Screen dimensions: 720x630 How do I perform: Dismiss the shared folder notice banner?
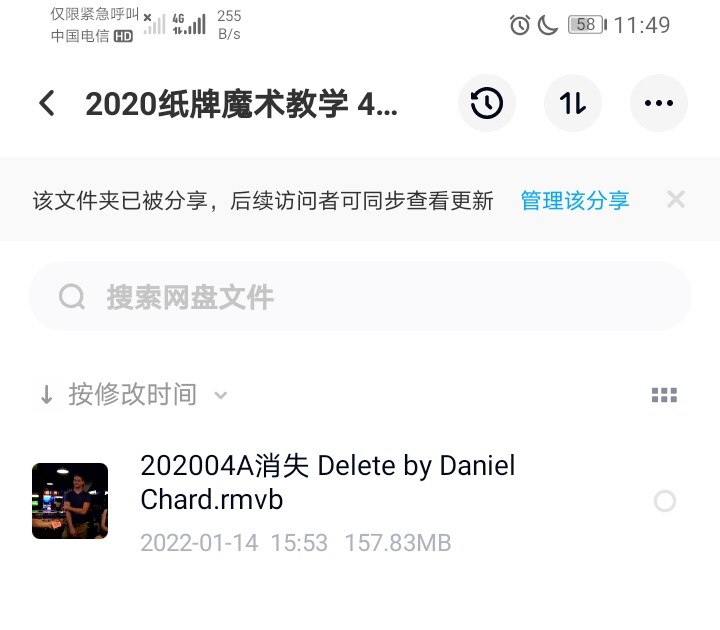676,200
